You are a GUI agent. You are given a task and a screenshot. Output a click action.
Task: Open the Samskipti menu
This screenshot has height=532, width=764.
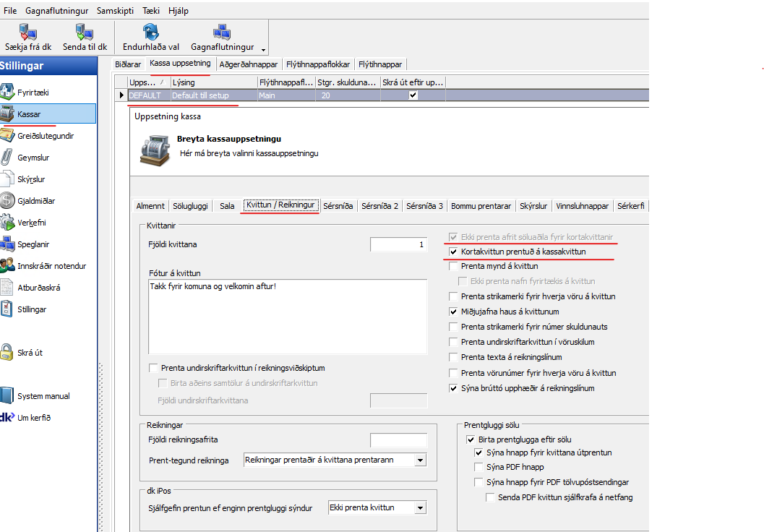[x=115, y=12]
